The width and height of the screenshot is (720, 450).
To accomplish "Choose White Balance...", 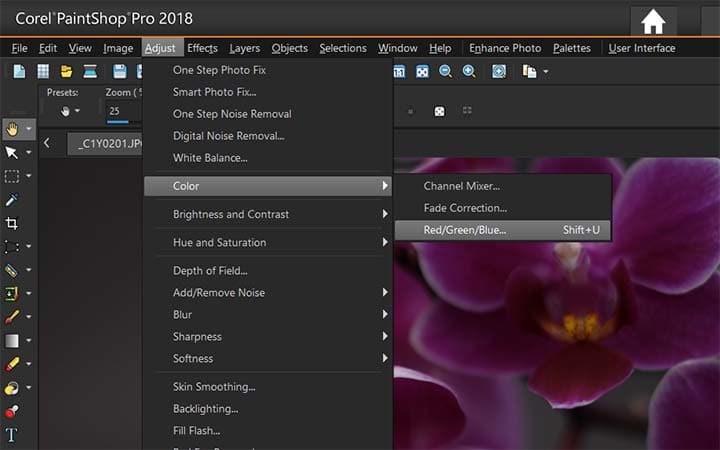I will (x=268, y=158).
